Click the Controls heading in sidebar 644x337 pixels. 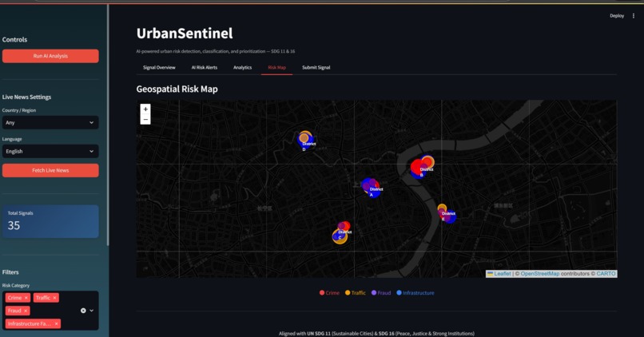pos(14,39)
